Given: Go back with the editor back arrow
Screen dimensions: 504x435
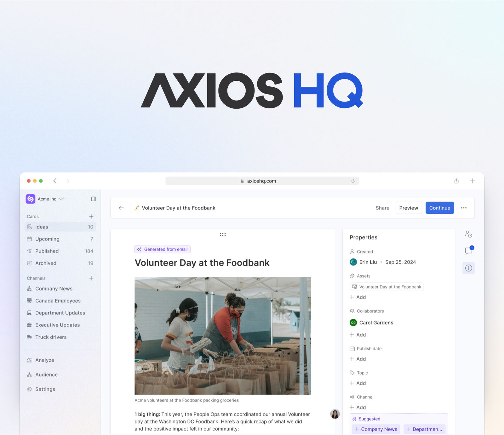Looking at the screenshot, I should point(121,208).
